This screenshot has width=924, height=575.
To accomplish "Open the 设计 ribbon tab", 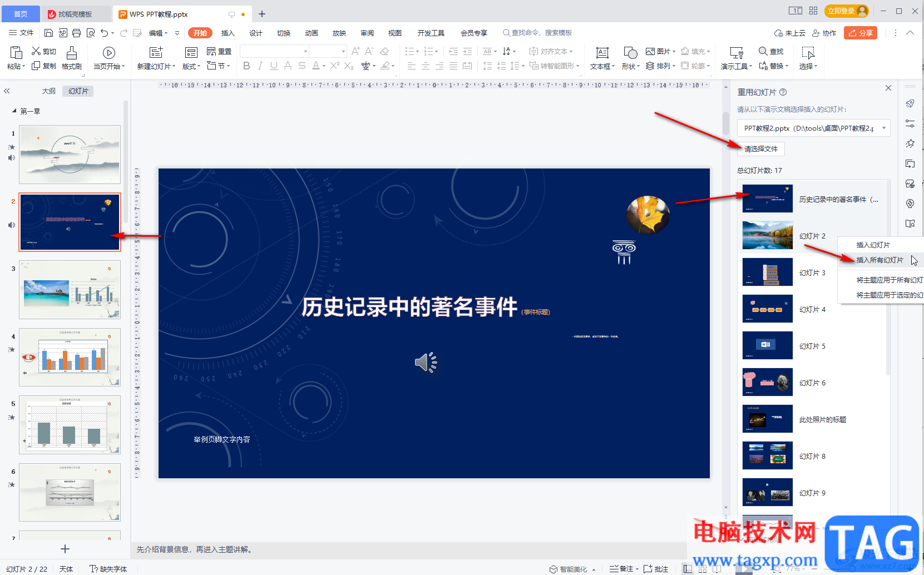I will click(256, 33).
